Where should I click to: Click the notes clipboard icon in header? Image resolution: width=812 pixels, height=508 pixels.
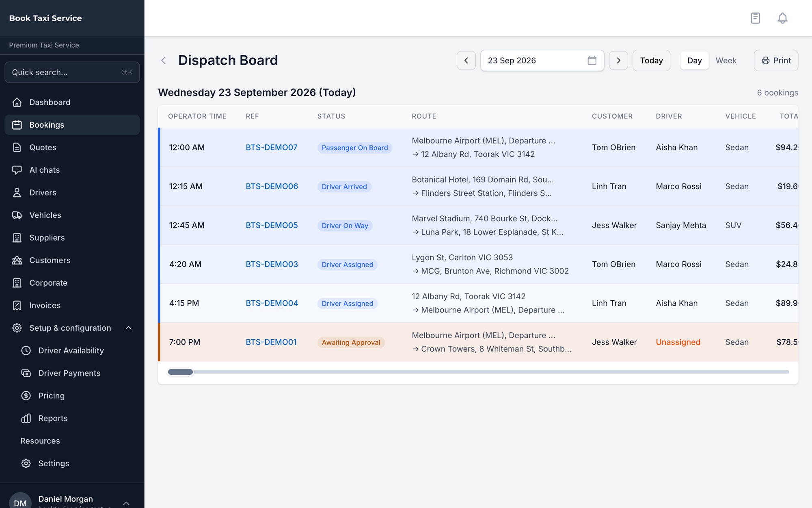pyautogui.click(x=755, y=18)
